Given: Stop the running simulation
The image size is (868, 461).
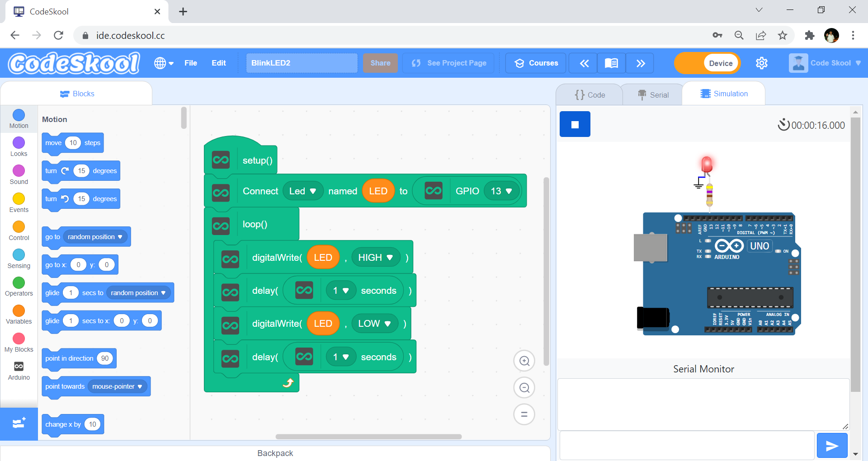Looking at the screenshot, I should (x=575, y=124).
